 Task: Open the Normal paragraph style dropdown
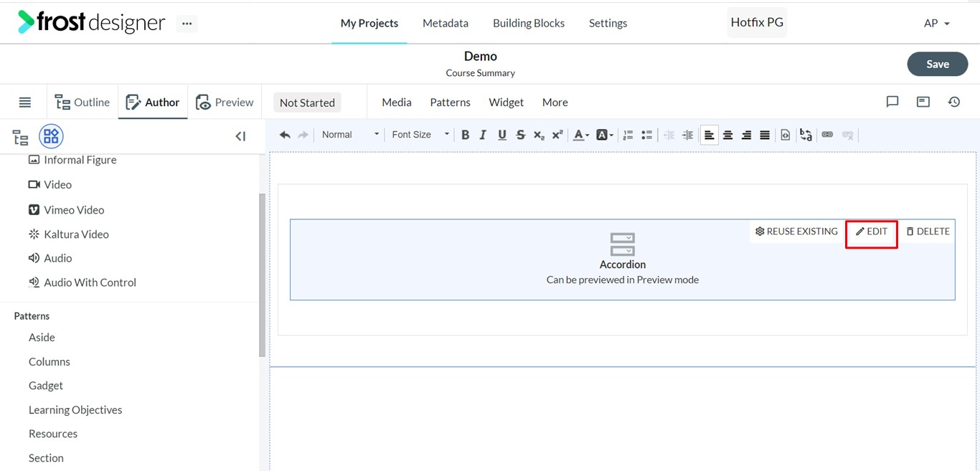pos(350,135)
